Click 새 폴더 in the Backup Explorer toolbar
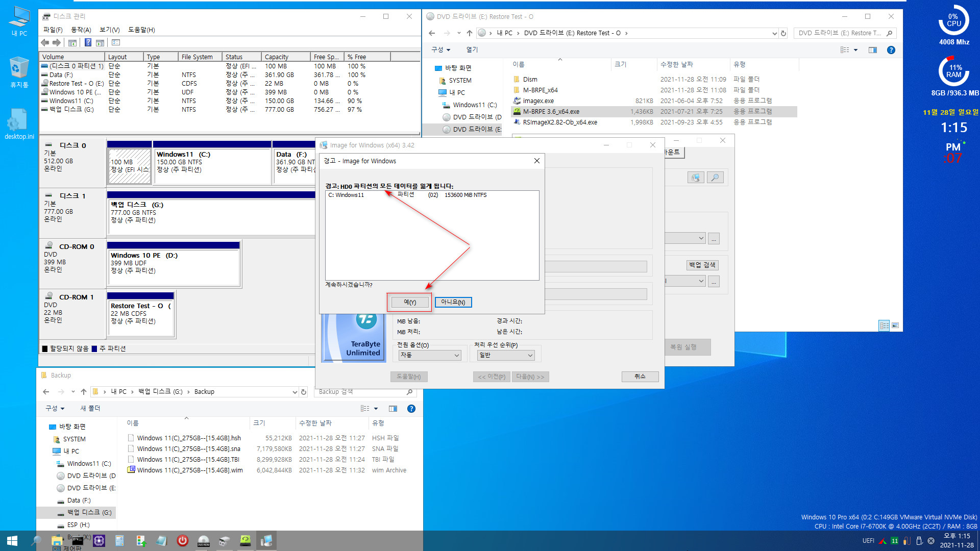This screenshot has width=980, height=551. (x=90, y=408)
